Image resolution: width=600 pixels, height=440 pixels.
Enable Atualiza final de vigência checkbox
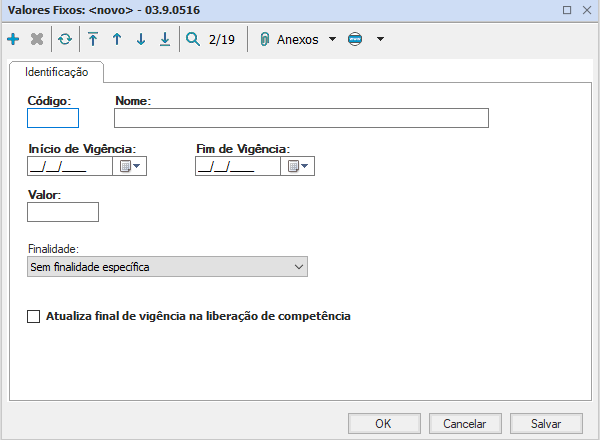click(34, 316)
